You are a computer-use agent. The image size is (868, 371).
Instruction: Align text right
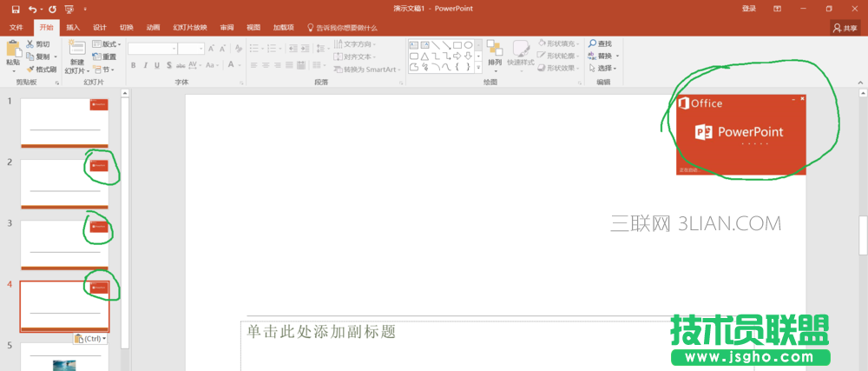tap(277, 65)
